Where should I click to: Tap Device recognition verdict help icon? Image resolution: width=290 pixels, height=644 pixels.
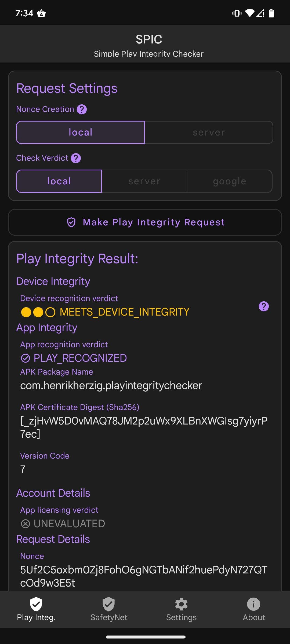pyautogui.click(x=264, y=306)
